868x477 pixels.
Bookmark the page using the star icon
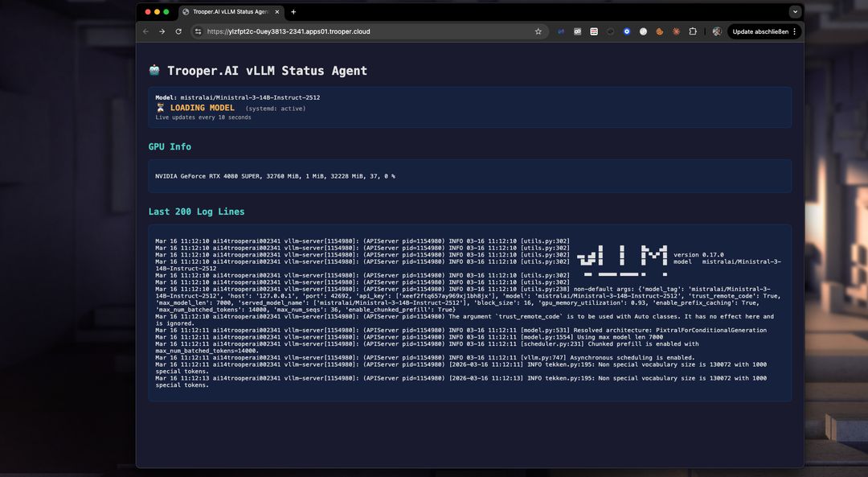[x=539, y=31]
